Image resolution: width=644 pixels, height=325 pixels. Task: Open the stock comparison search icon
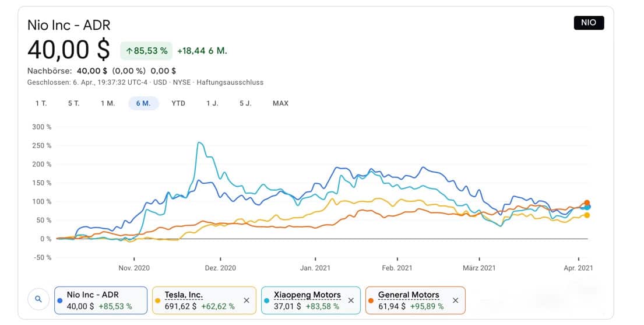[x=38, y=299]
